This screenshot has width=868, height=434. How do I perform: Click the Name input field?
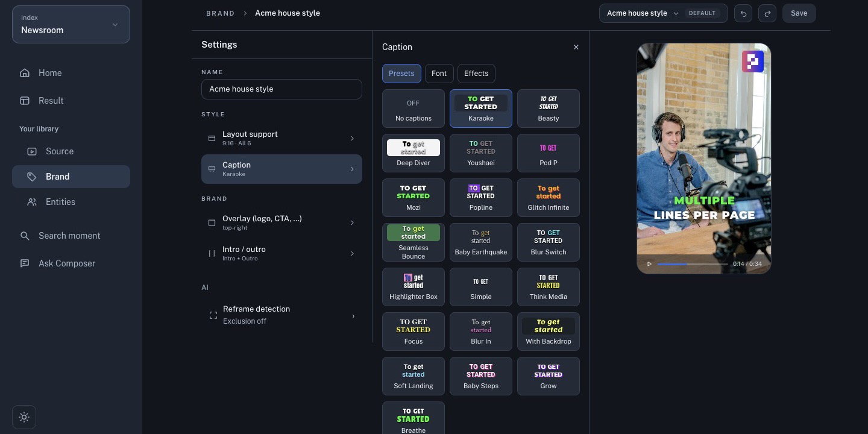(281, 89)
